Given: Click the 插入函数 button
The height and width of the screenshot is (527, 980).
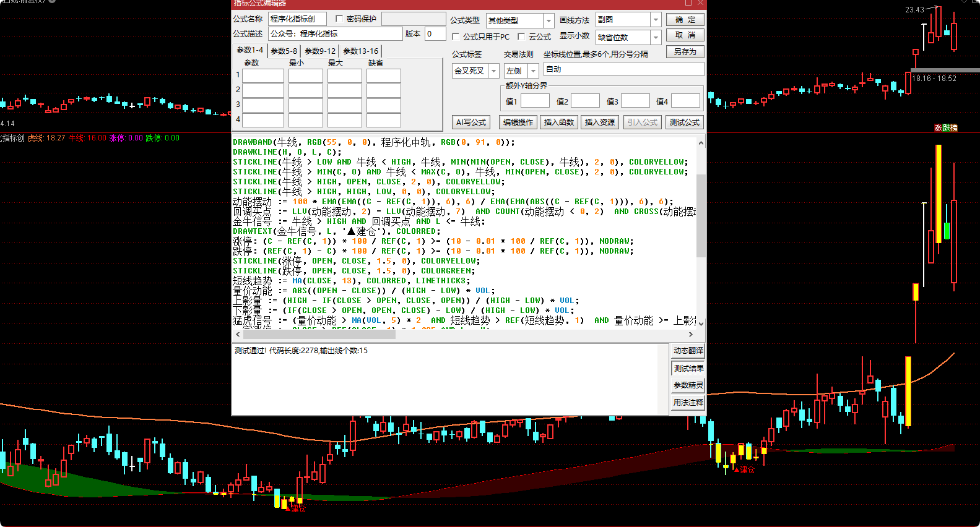Looking at the screenshot, I should click(558, 122).
